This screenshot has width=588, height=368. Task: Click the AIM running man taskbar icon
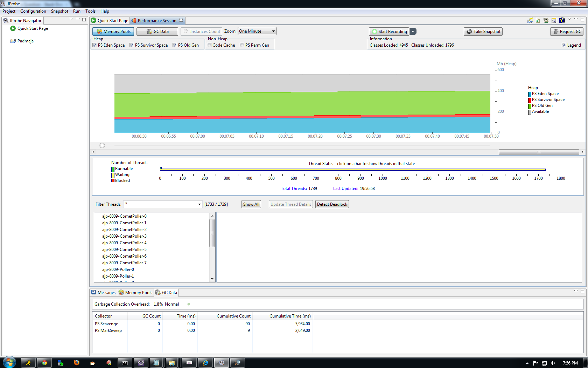pos(28,363)
